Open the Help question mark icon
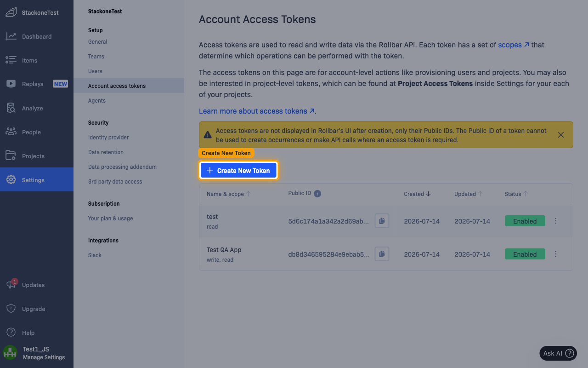Screen dimensions: 588x368 pyautogui.click(x=11, y=333)
